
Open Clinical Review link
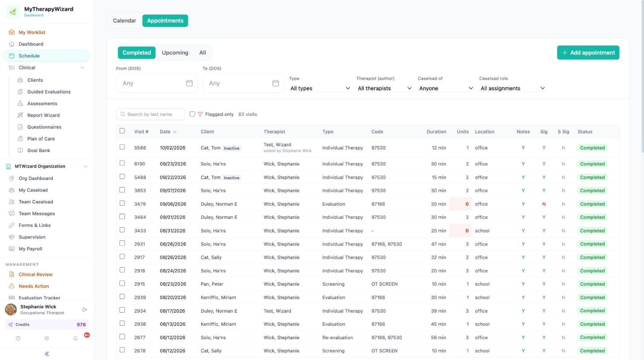click(35, 275)
